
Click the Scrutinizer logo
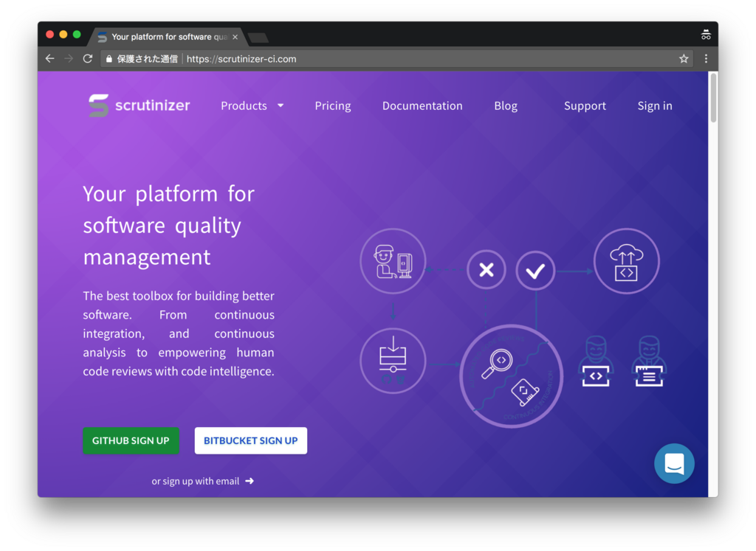point(139,105)
